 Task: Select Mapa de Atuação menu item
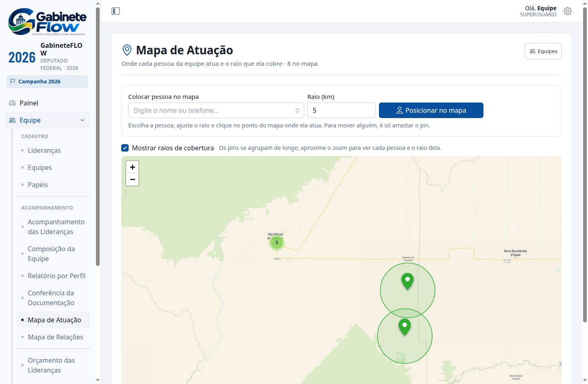point(54,320)
